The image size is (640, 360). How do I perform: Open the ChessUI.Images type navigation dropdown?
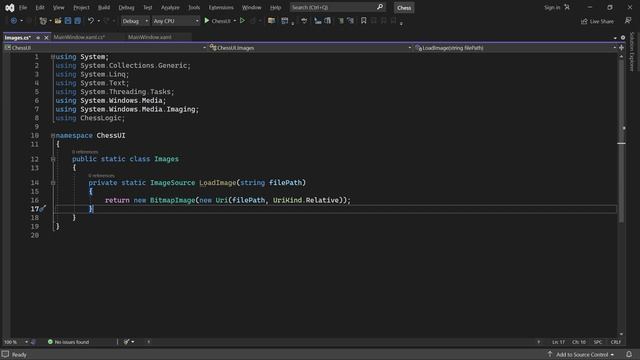pos(310,48)
